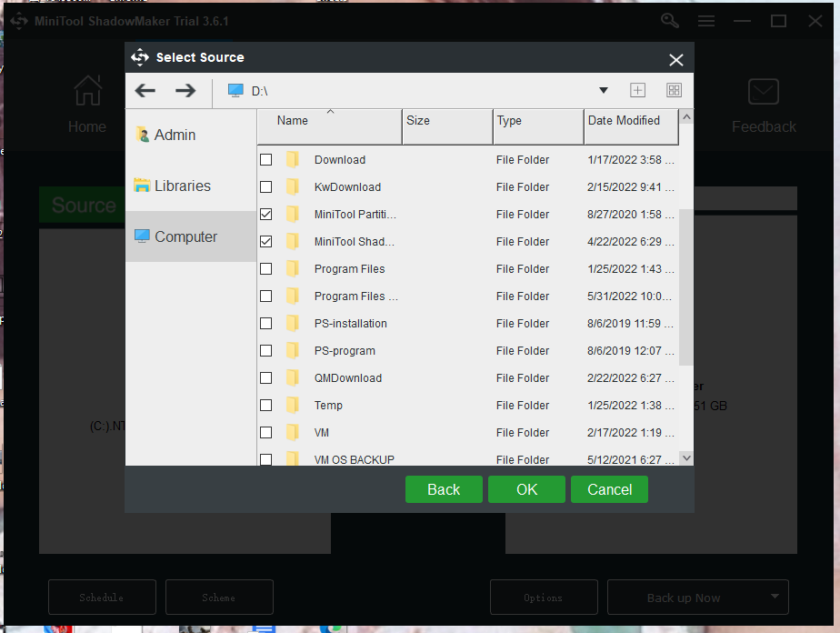Click the MiniTool ShadowMaker logo icon

pos(19,21)
